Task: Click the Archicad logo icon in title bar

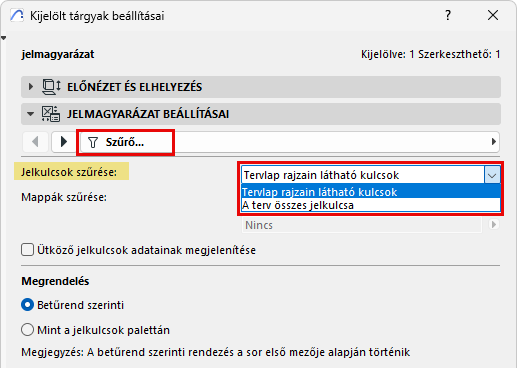Action: coord(17,15)
